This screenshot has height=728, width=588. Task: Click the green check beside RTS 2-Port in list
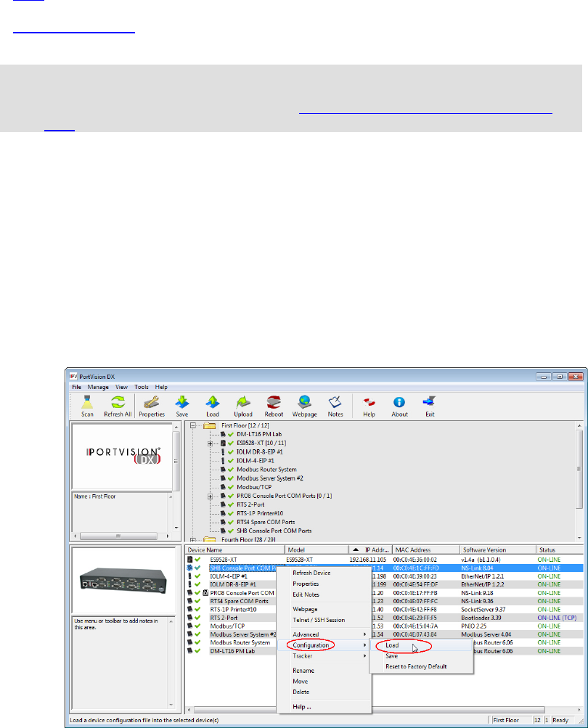tap(198, 618)
